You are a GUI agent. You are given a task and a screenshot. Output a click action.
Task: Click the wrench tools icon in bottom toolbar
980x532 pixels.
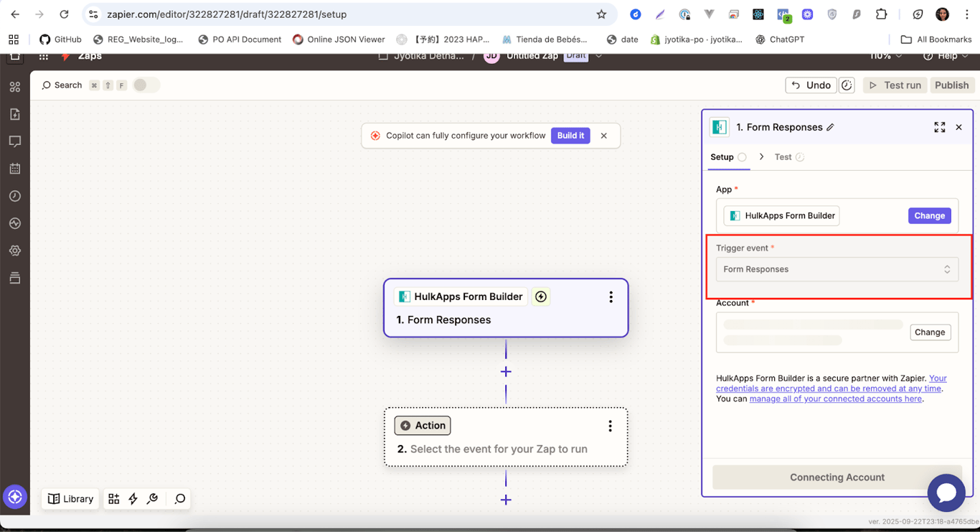(x=152, y=499)
